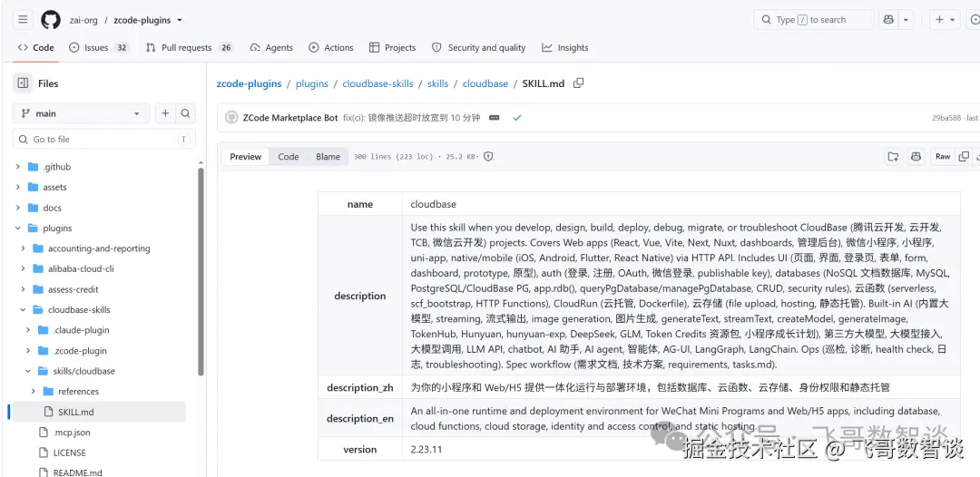Collapse the cloudbase-skills folder chevron
The width and height of the screenshot is (980, 477).
pos(23,309)
